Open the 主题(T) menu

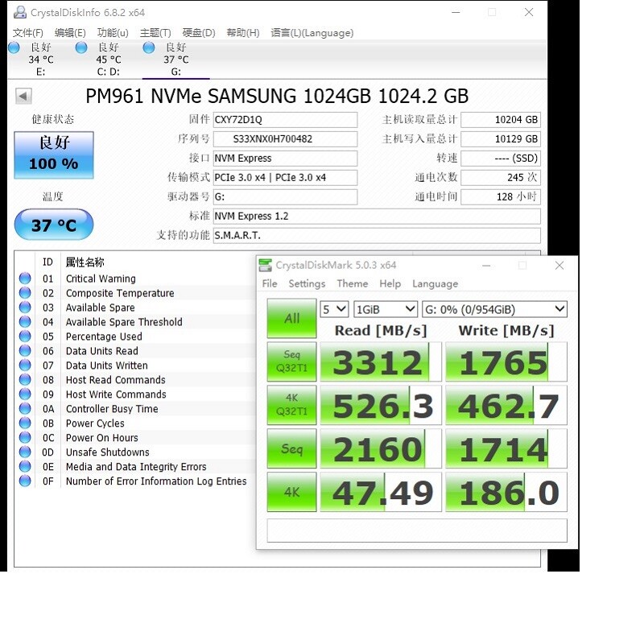pos(155,33)
